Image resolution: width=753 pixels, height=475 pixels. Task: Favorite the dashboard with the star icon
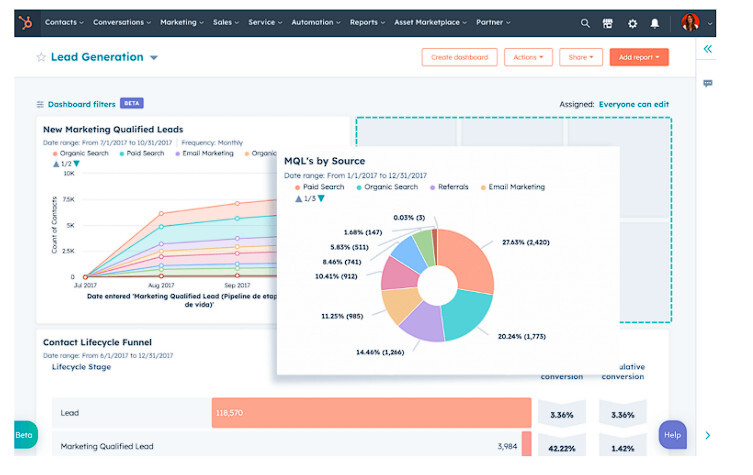pos(41,58)
